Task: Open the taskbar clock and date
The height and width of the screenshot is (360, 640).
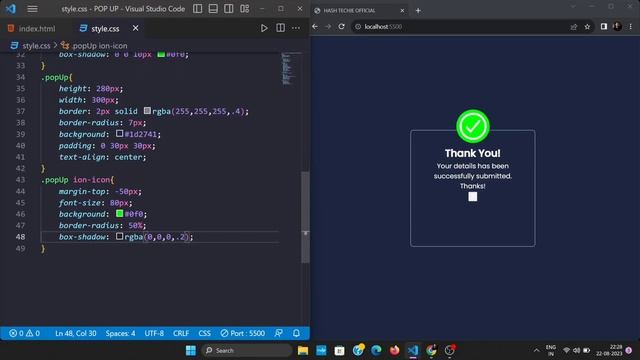Action: coord(609,350)
